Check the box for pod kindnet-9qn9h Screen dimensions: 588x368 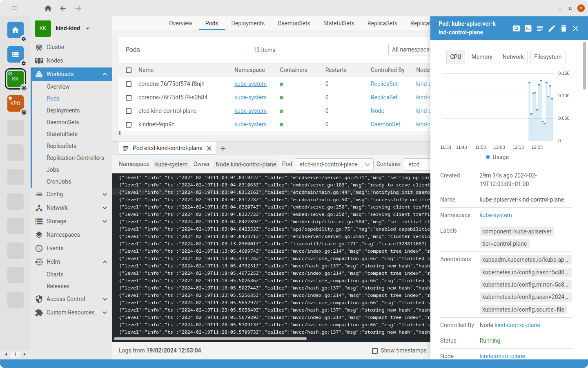(129, 125)
